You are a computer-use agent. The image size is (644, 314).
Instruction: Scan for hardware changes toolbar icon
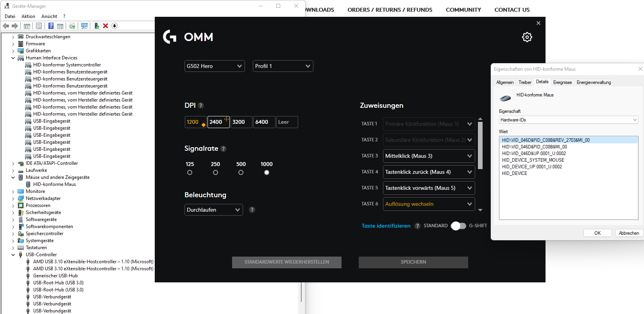[x=84, y=26]
